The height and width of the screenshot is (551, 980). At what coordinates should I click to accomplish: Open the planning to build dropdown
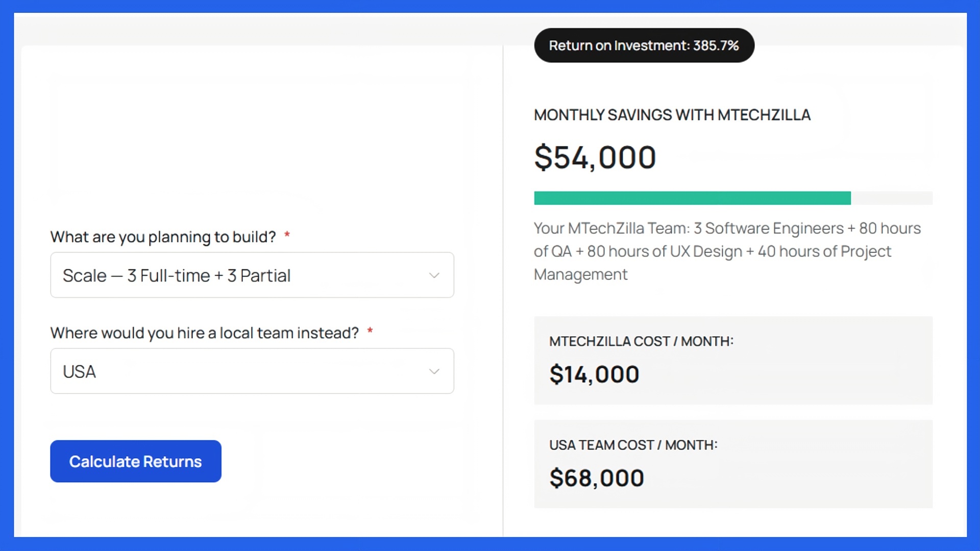(x=252, y=275)
